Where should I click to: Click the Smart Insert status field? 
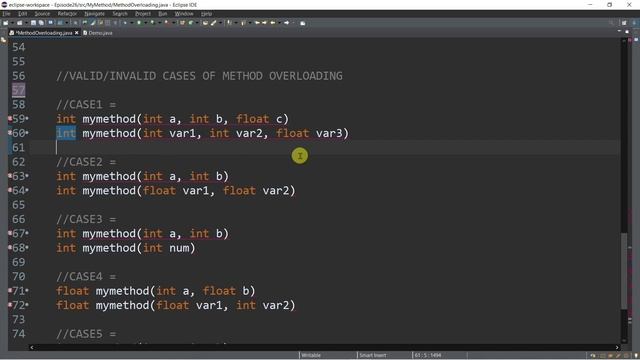(373, 355)
